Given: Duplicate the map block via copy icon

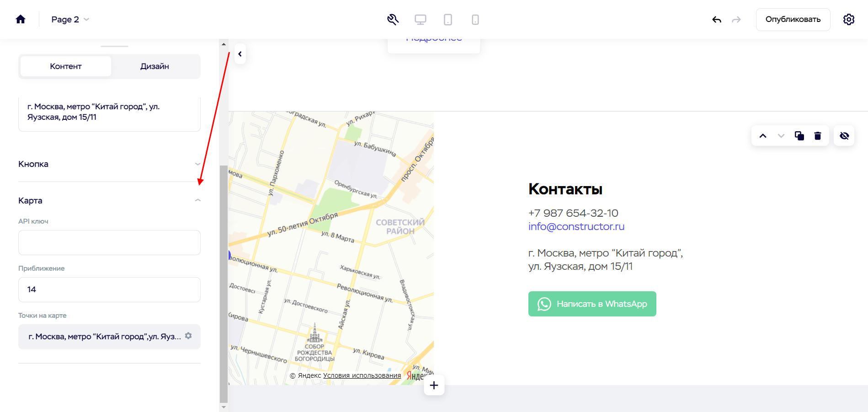Looking at the screenshot, I should click(799, 135).
